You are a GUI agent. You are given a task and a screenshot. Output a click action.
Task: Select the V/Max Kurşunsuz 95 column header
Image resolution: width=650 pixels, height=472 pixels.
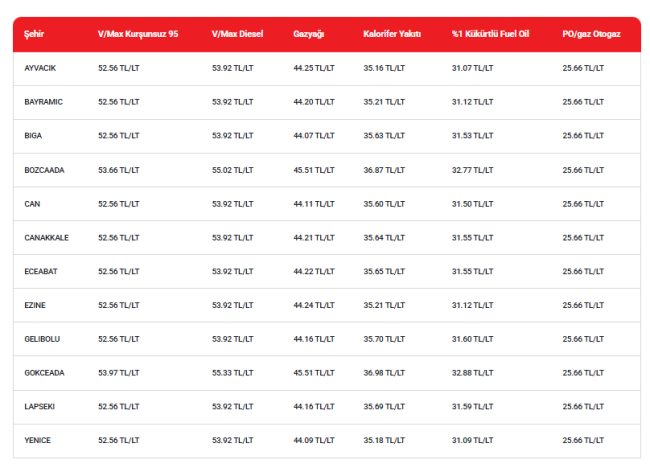[x=138, y=34]
